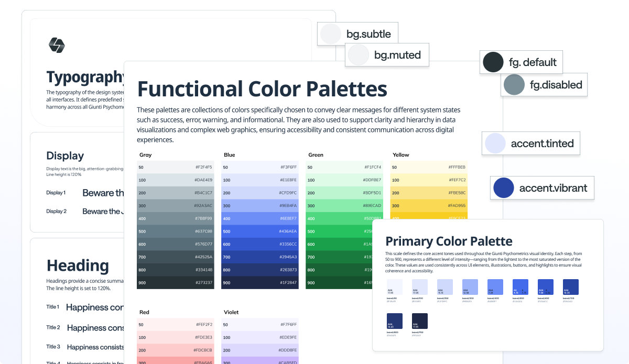Select Green 100 row #DDFBE7
Image resolution: width=629 pixels, height=364 pixels.
pyautogui.click(x=344, y=180)
